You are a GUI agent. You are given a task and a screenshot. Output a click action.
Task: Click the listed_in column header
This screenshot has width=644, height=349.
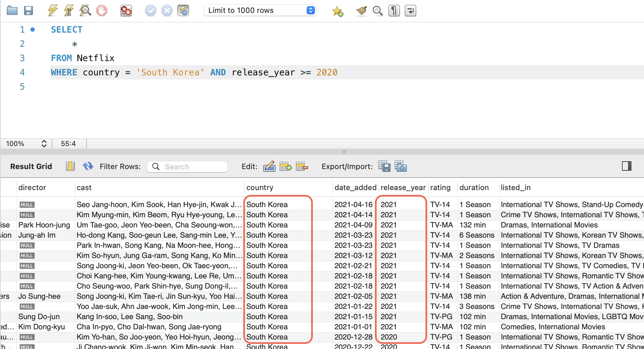coord(516,187)
